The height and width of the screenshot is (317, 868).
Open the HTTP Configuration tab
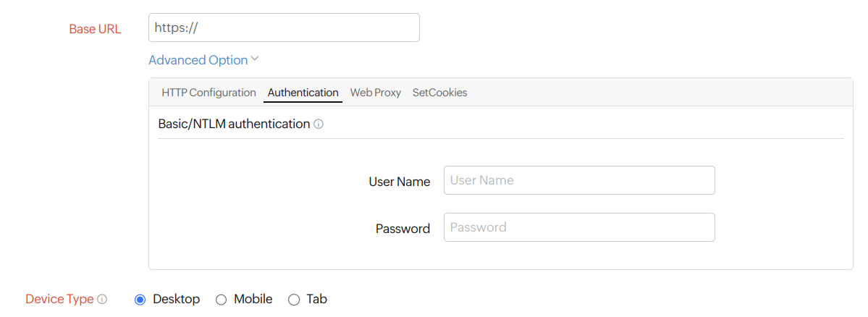[x=208, y=93]
